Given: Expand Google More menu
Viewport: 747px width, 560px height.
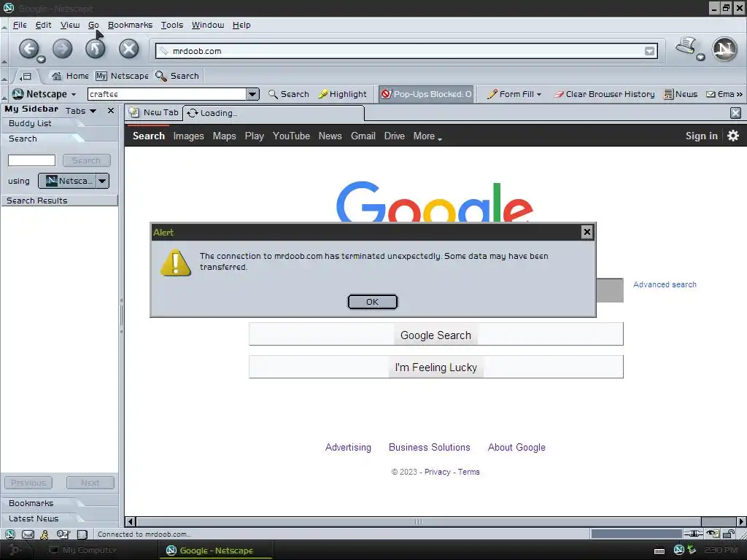Looking at the screenshot, I should click(427, 136).
